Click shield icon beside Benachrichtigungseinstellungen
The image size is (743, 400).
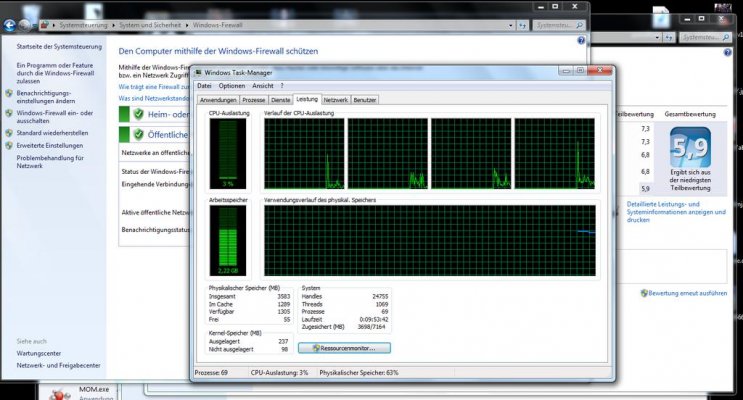pos(9,93)
